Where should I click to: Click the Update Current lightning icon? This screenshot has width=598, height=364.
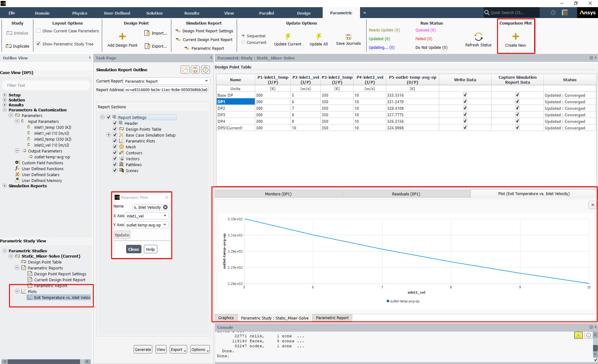pos(287,36)
